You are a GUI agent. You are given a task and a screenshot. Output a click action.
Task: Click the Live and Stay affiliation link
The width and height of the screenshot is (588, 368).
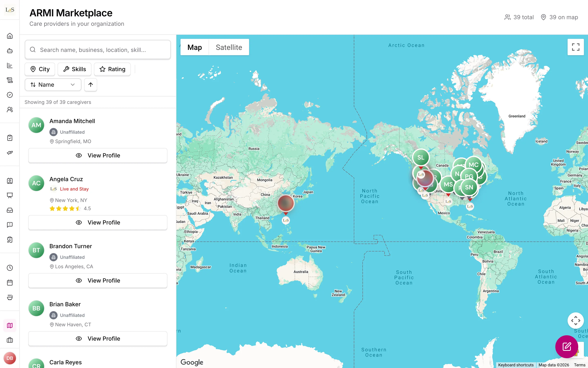click(x=74, y=189)
